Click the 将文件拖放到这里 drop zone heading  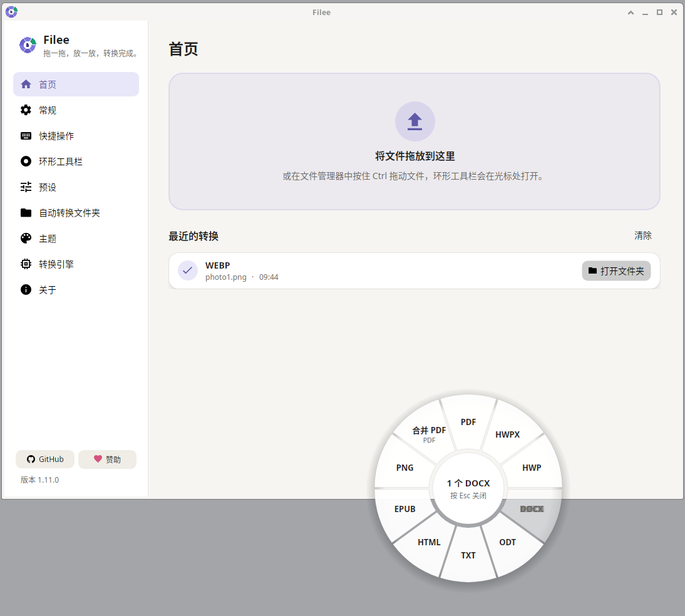click(415, 156)
